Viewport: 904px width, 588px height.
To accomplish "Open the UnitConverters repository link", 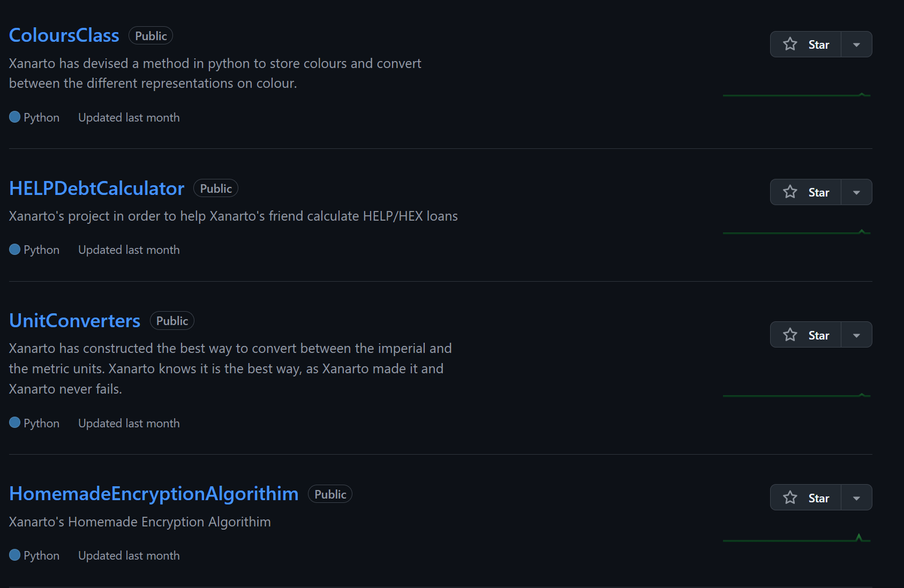I will point(74,321).
